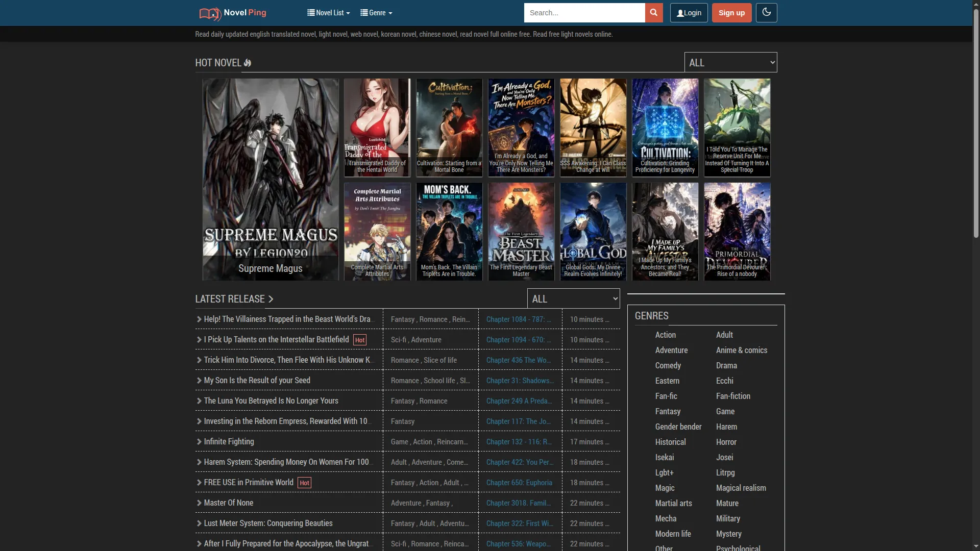This screenshot has height=551, width=980.
Task: Click Chapter 249 A Preda... link
Action: coord(519,401)
